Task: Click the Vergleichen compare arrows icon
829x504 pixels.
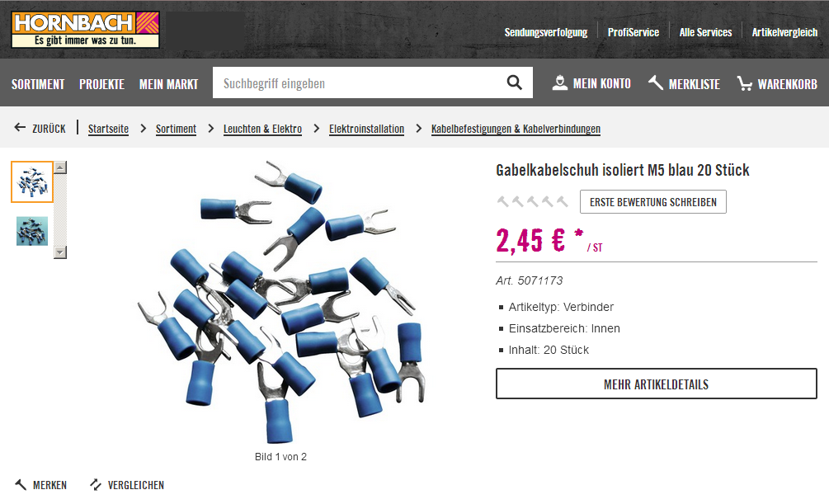Action: pos(96,484)
